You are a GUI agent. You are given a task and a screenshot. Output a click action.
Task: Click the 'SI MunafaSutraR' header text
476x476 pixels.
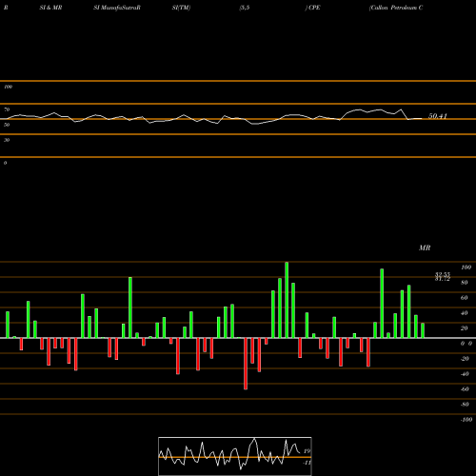click(117, 8)
